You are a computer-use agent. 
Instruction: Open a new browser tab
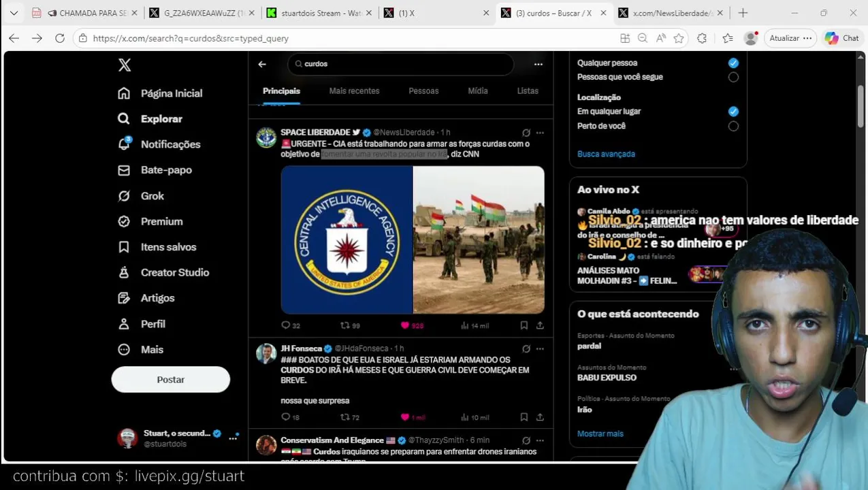point(743,13)
